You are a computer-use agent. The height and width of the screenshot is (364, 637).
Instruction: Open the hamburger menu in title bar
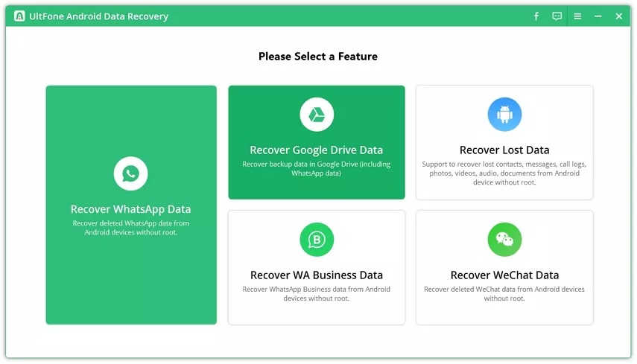point(577,16)
